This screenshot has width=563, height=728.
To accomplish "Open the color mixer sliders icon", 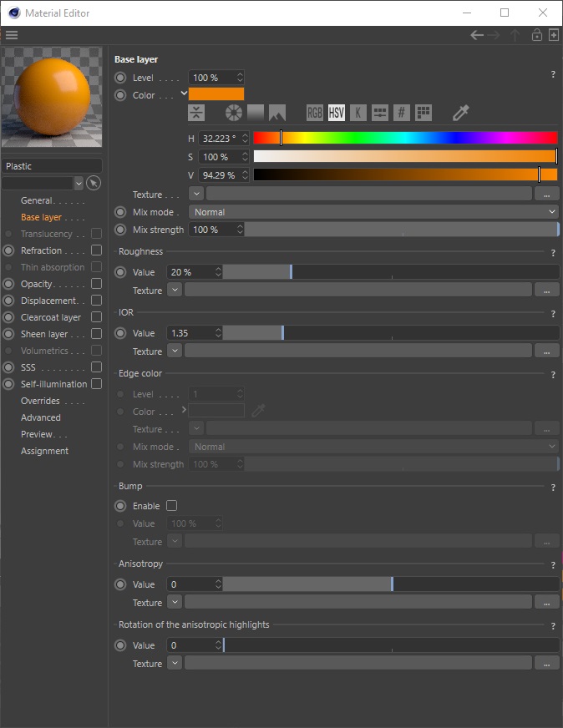I will tap(380, 113).
